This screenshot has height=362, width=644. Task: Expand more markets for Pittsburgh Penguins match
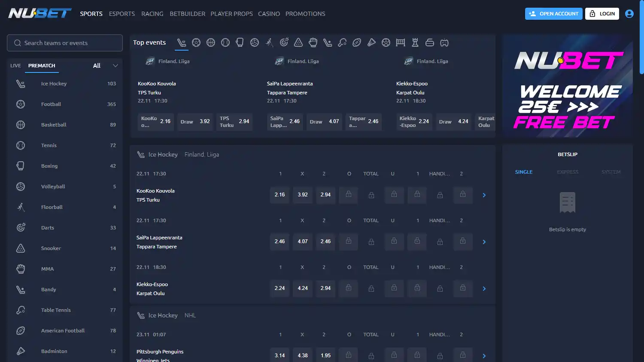coord(484,356)
